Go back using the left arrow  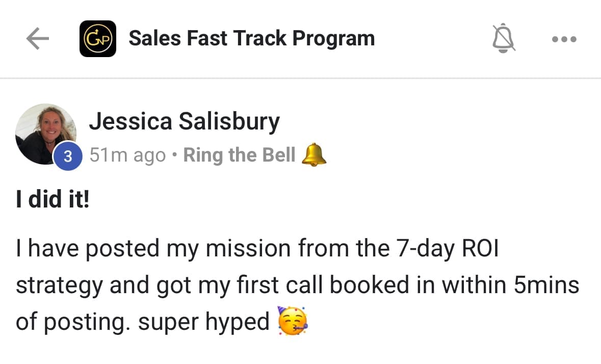37,39
